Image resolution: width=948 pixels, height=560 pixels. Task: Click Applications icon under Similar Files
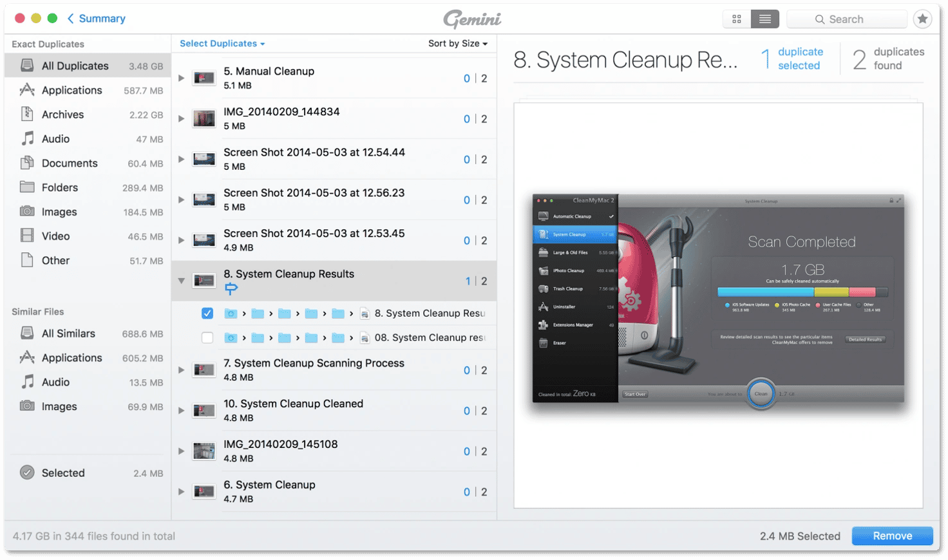[x=27, y=357]
